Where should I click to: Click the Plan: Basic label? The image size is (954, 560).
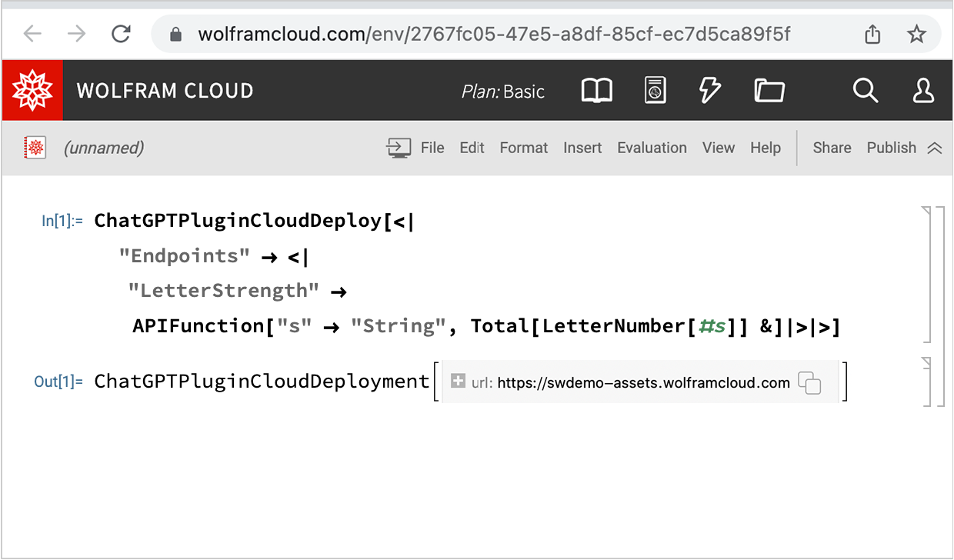tap(503, 92)
